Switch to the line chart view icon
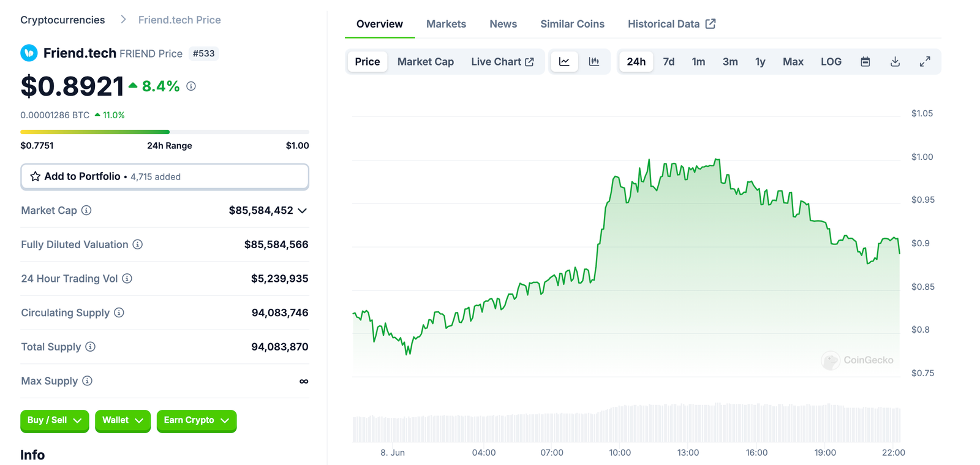 pyautogui.click(x=564, y=62)
